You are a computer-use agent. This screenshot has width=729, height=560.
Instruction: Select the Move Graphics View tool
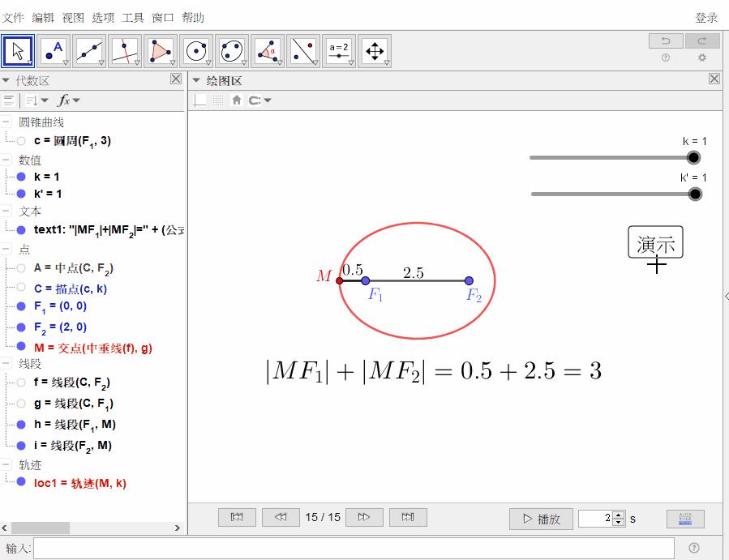[x=375, y=51]
